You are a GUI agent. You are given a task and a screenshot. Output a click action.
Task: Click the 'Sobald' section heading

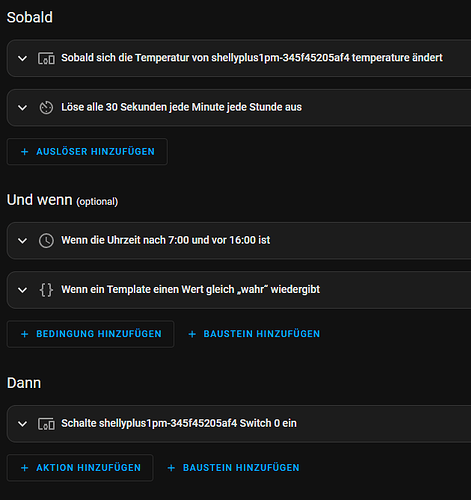(x=30, y=17)
